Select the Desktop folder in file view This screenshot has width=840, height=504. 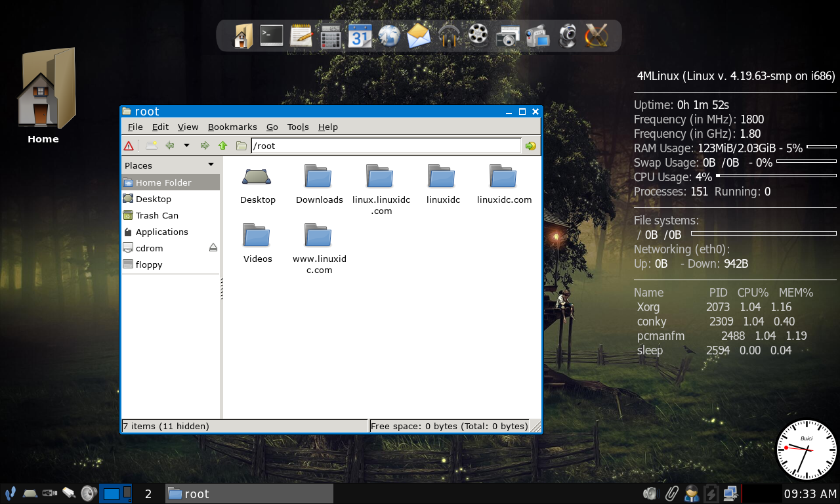pos(257,184)
